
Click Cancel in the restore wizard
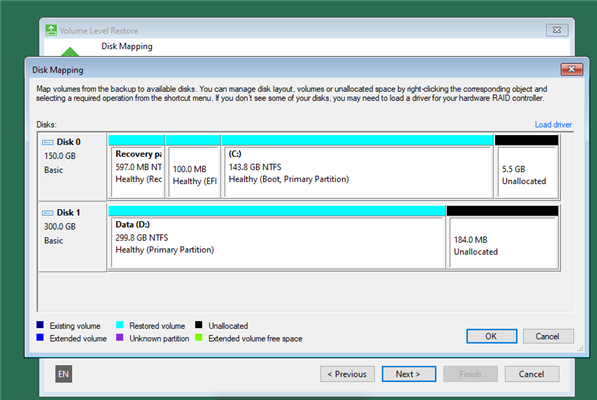pyautogui.click(x=532, y=374)
